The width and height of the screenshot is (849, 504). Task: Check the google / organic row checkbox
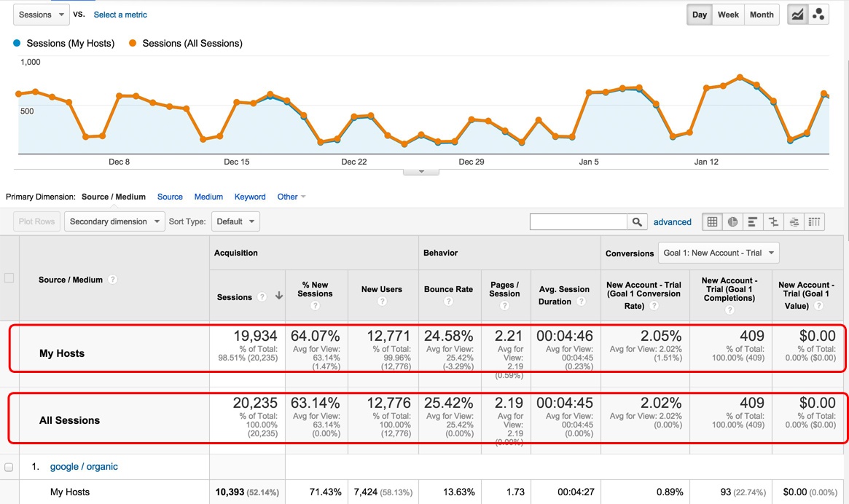point(9,467)
